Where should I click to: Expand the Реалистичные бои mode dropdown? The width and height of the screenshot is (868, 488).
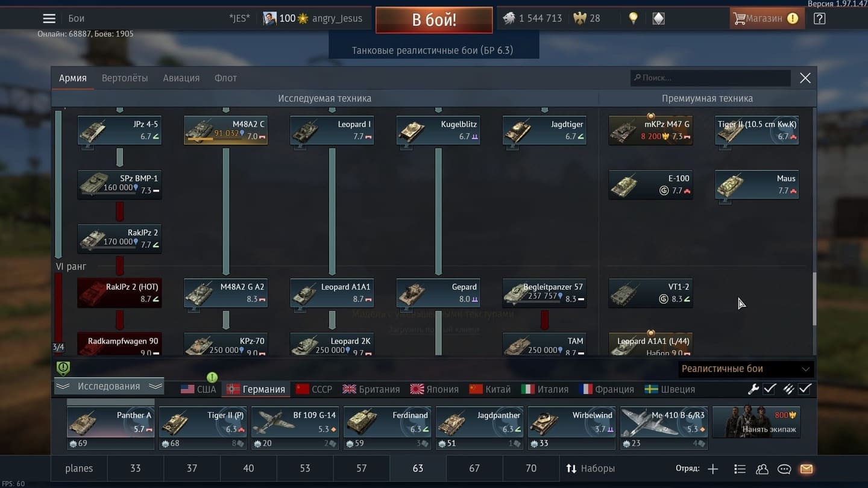coord(745,369)
